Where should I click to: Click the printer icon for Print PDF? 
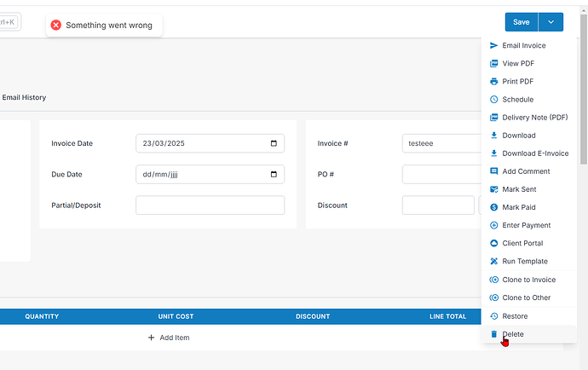point(494,81)
